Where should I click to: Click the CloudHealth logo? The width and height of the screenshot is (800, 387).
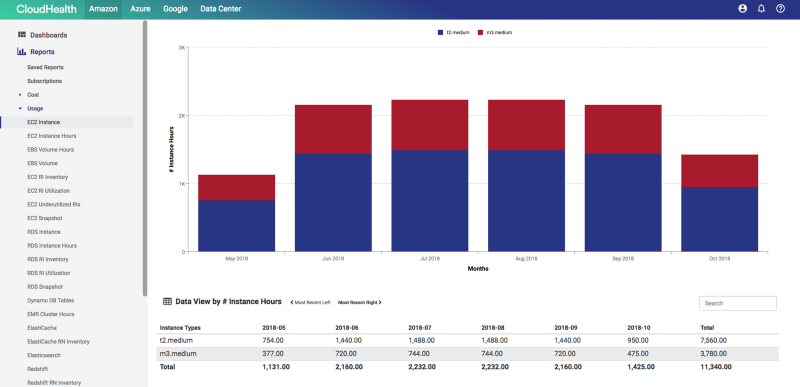tap(46, 9)
